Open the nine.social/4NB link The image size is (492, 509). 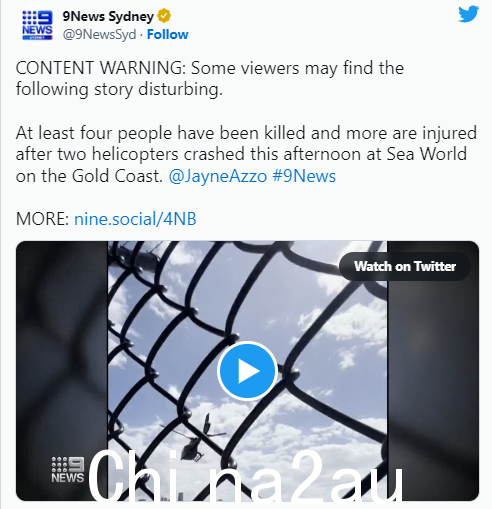pos(135,219)
